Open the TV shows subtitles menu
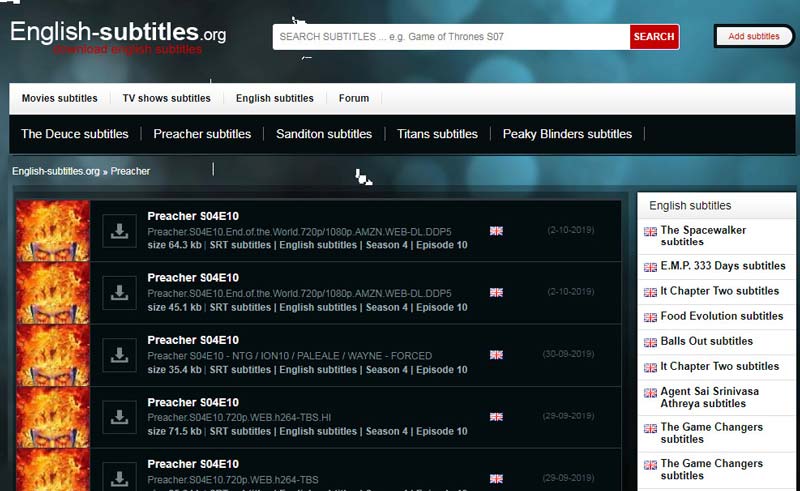Image resolution: width=800 pixels, height=491 pixels. point(166,99)
